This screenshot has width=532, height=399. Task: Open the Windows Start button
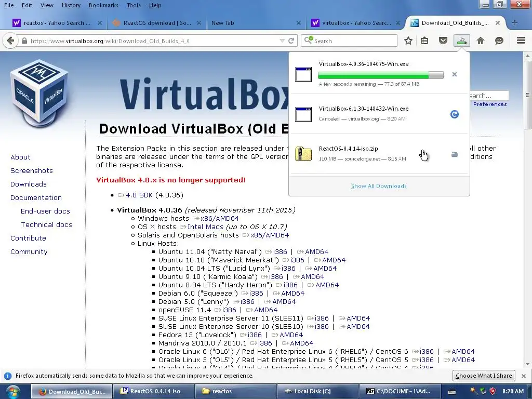pos(12,392)
